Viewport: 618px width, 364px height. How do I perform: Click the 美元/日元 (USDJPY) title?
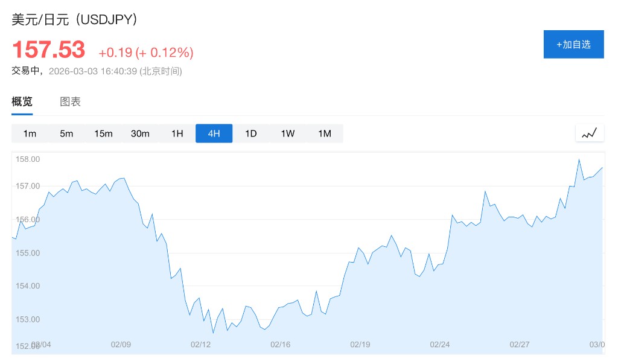(x=75, y=19)
